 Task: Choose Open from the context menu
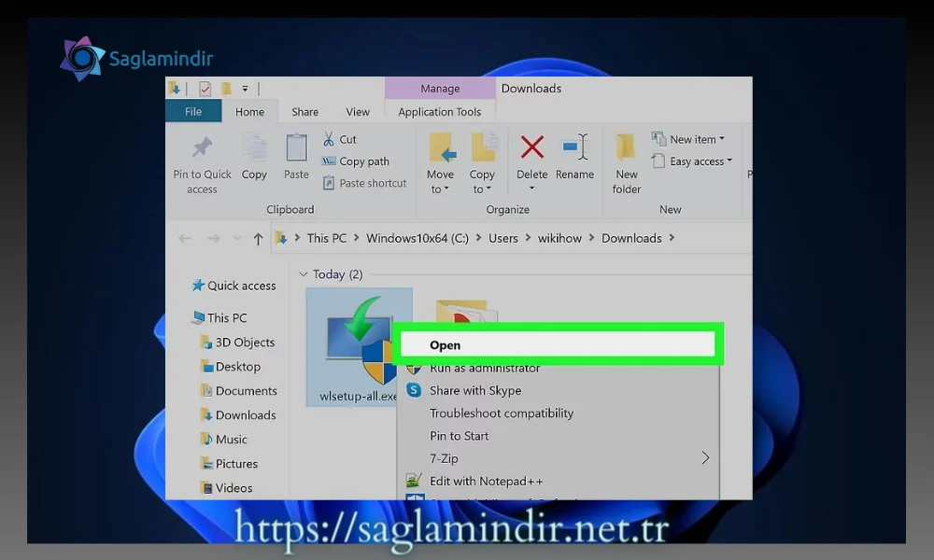[x=559, y=345]
